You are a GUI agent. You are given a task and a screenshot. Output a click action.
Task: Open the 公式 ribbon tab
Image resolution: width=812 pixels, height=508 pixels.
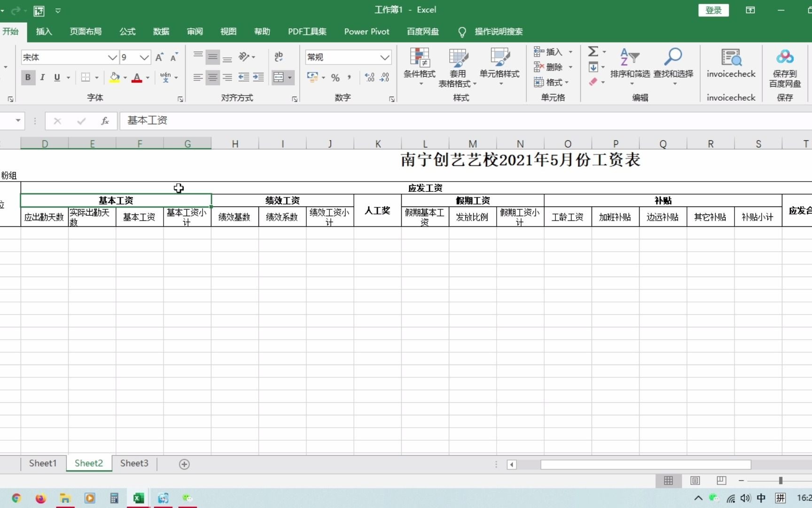pyautogui.click(x=127, y=32)
